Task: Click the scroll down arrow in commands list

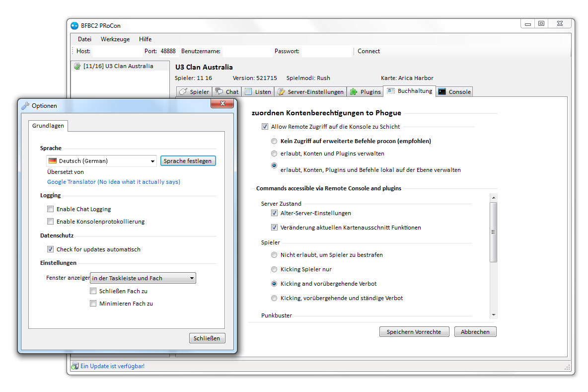Action: (494, 314)
